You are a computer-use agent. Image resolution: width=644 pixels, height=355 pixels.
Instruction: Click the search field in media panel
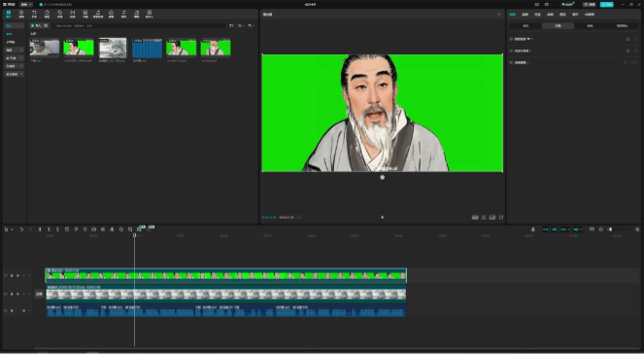tap(139, 25)
